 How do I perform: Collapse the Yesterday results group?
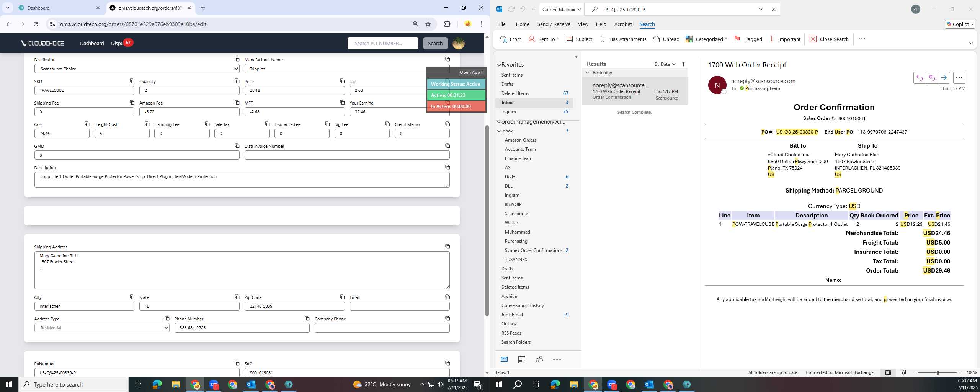[587, 73]
